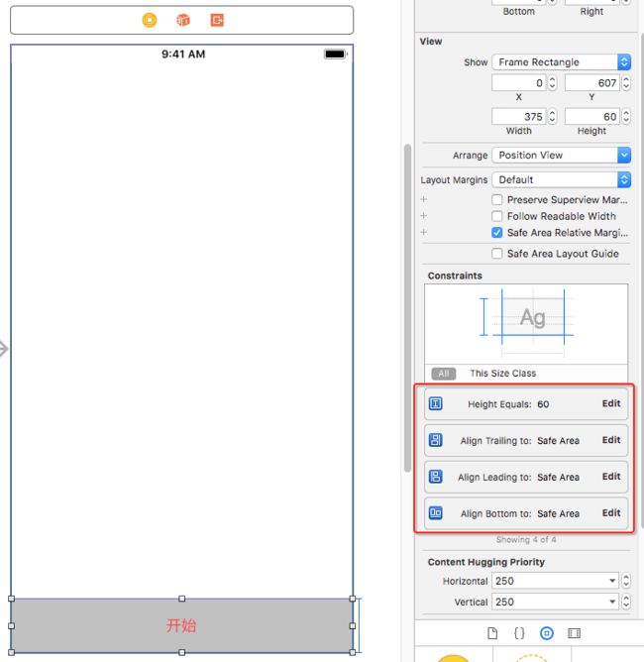The width and height of the screenshot is (644, 662).
Task: Open Horizontal content hugging priority dropdown arrow
Action: 612,581
